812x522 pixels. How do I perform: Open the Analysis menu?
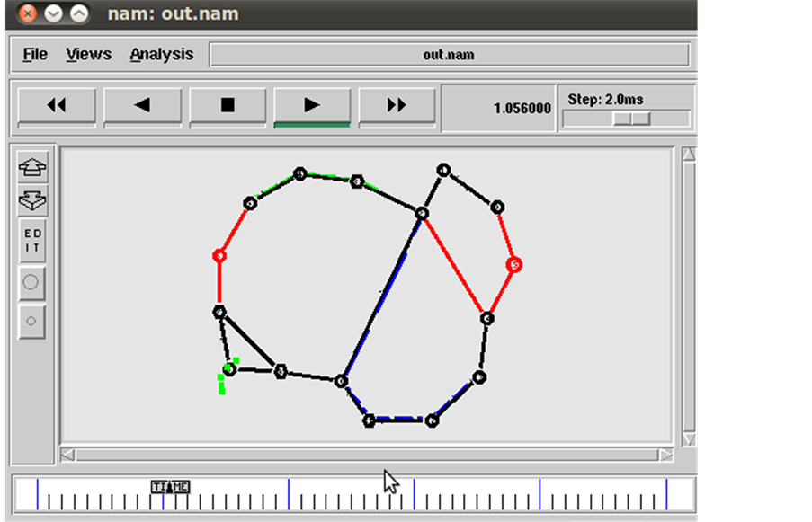161,54
